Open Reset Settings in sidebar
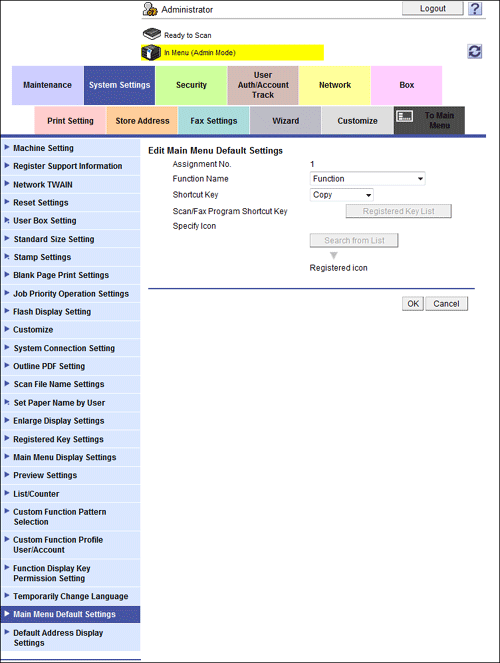This screenshot has width=500, height=663. tap(71, 203)
